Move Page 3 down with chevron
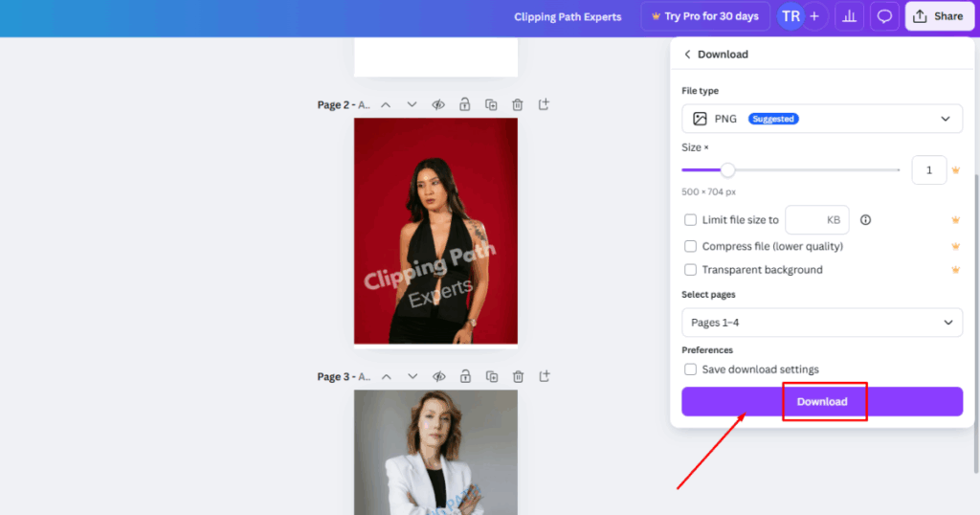 [x=412, y=377]
